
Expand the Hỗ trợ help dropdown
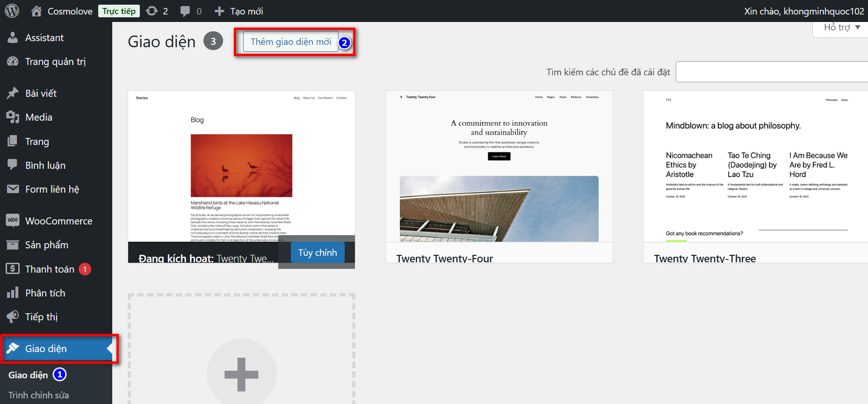[x=842, y=28]
